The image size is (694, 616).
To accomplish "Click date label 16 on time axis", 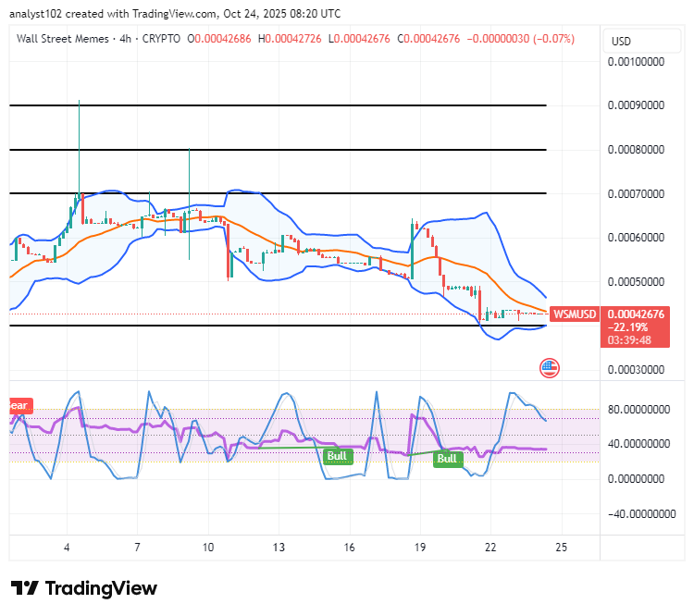I will 349,548.
